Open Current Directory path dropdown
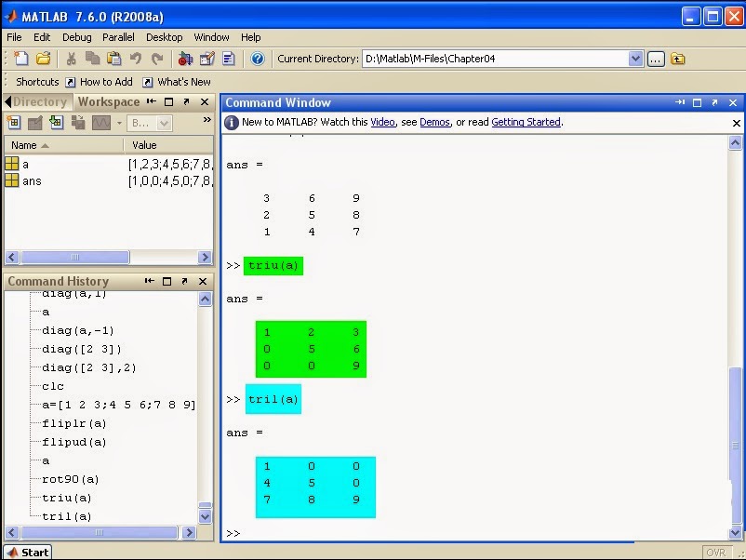This screenshot has height=560, width=746. (635, 59)
